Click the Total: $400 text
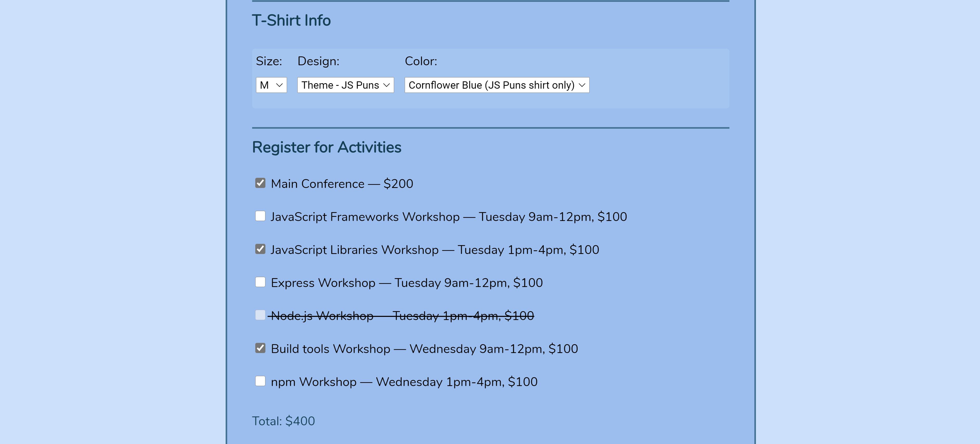The height and width of the screenshot is (444, 980). click(x=283, y=421)
